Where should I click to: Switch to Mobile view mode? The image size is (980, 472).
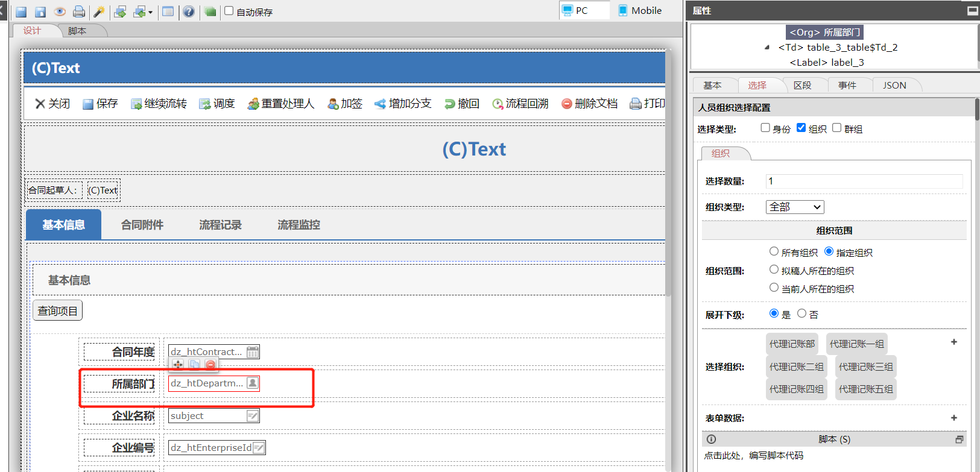click(x=640, y=10)
